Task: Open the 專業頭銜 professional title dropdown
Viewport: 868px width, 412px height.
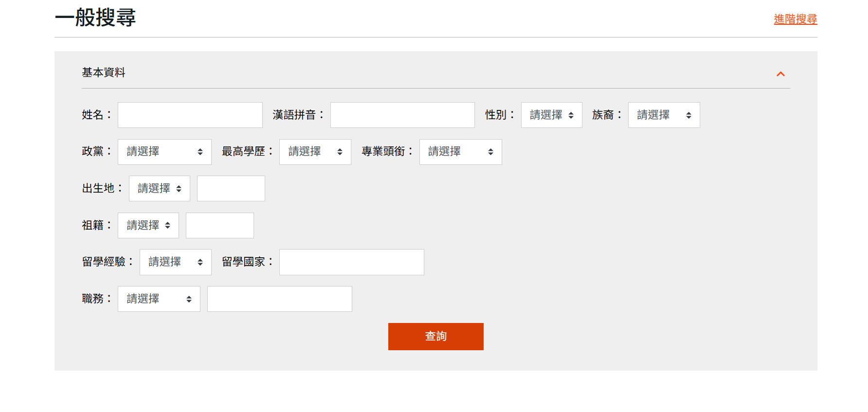Action: (x=460, y=152)
